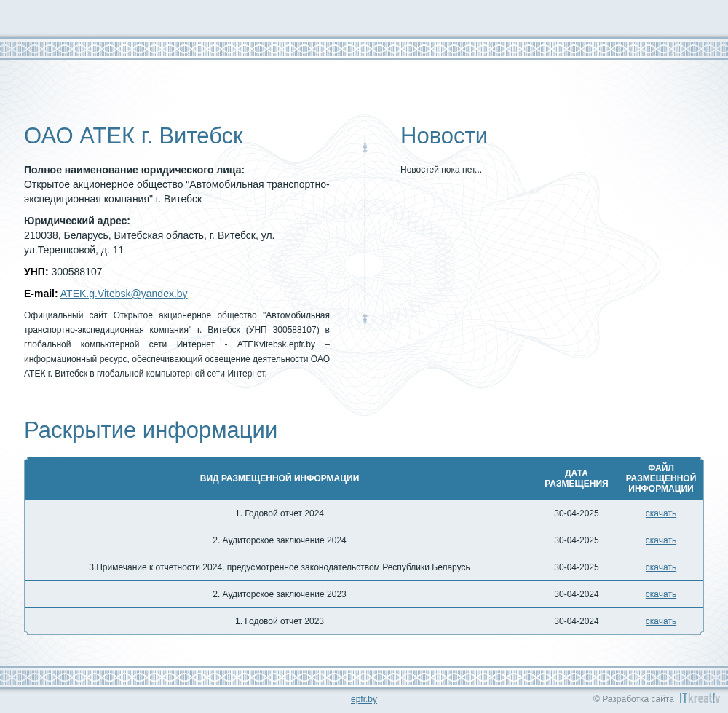The width and height of the screenshot is (728, 713).
Task: Click the 1. Годовой отчет 2023 cell
Action: (x=280, y=621)
